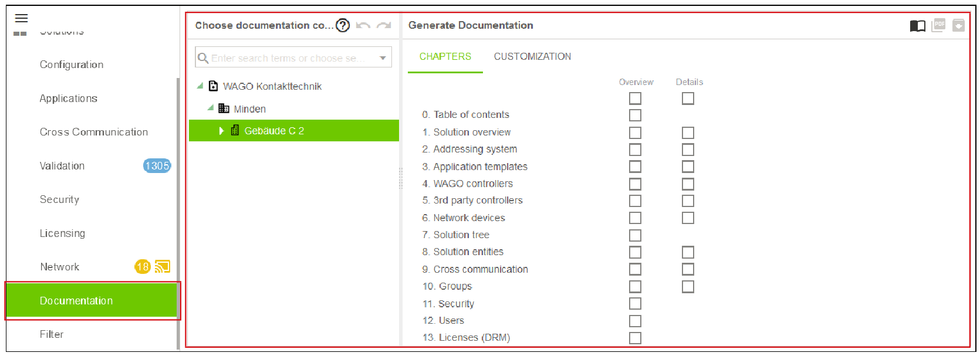This screenshot has height=356, width=980.
Task: Click the 1305 Validation badge
Action: click(157, 166)
